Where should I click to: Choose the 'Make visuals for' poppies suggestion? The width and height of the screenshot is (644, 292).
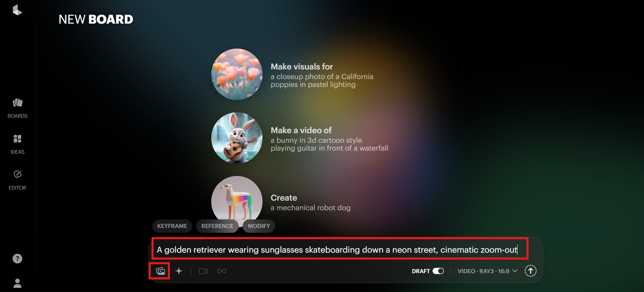click(322, 75)
